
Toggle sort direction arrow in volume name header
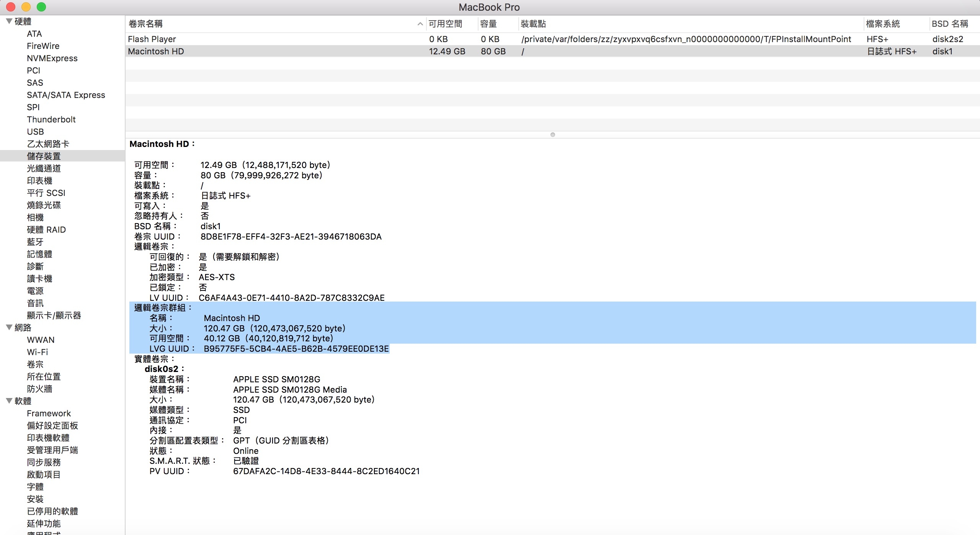[x=420, y=24]
